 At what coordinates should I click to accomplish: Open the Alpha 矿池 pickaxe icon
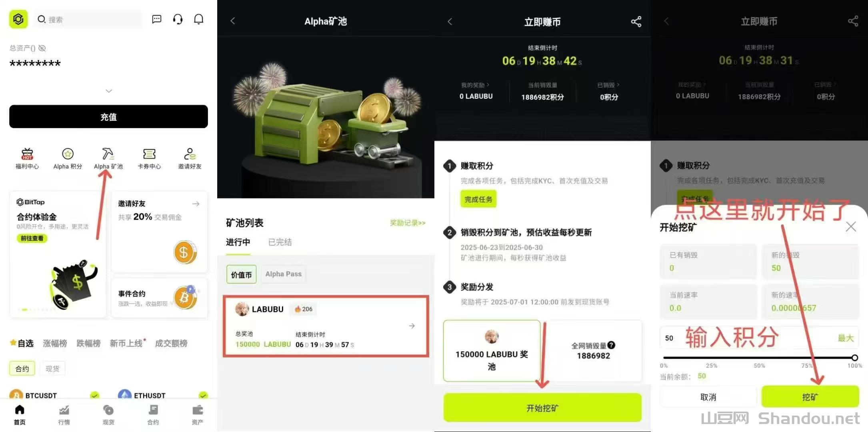(108, 154)
